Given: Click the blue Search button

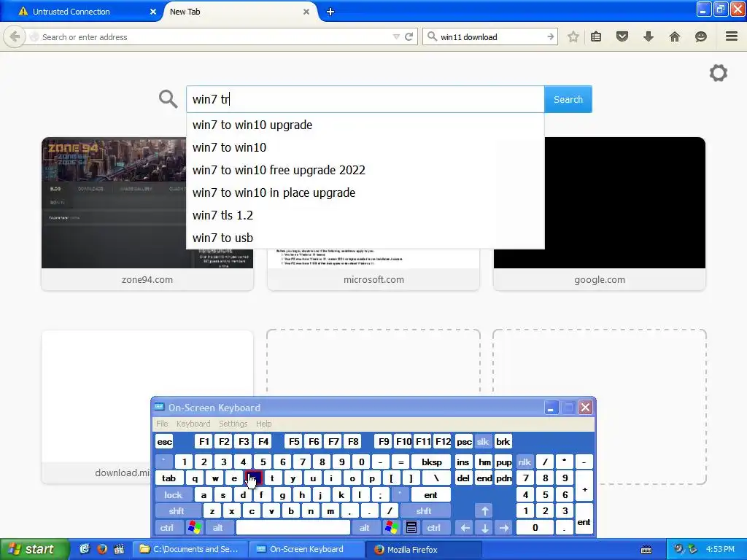Looking at the screenshot, I should pos(568,99).
